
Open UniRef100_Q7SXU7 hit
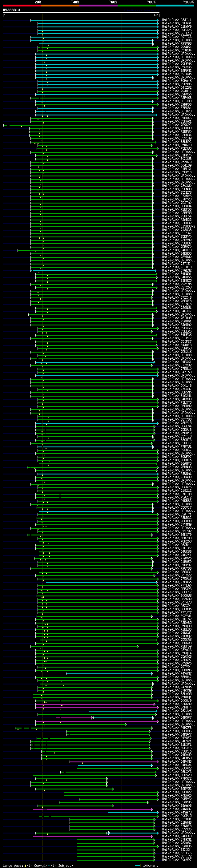(176, 389)
